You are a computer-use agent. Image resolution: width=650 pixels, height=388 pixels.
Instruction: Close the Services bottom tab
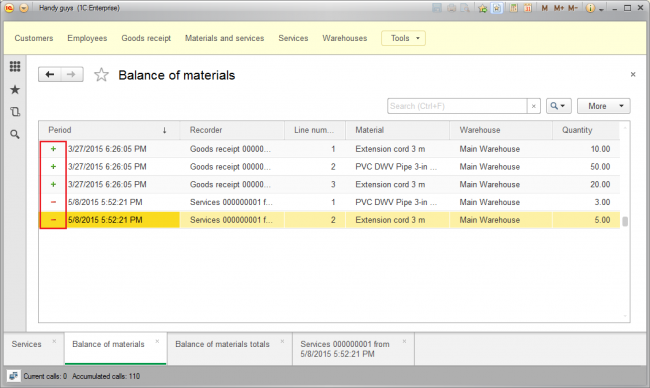54,342
